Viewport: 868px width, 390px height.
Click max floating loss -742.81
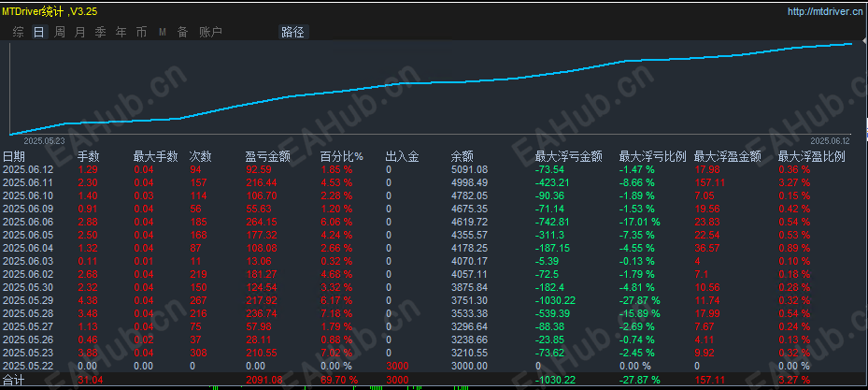[x=552, y=223]
